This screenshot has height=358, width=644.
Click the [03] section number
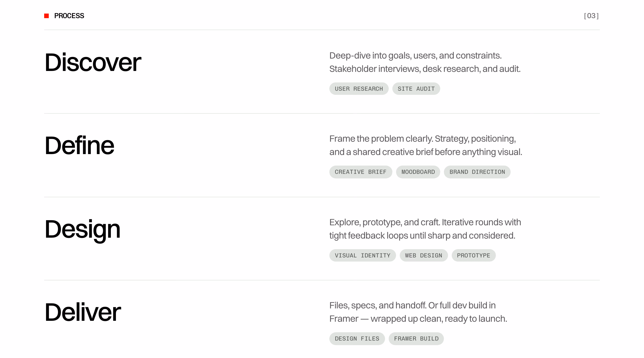click(591, 16)
